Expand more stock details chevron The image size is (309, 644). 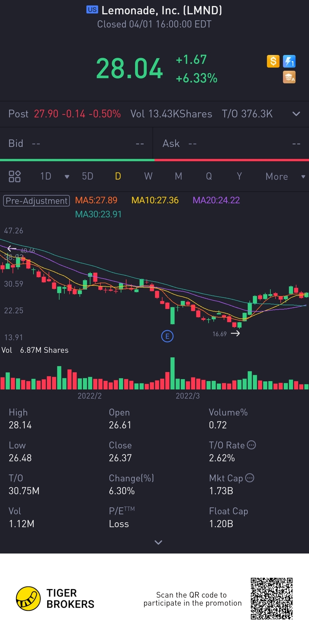tap(158, 542)
